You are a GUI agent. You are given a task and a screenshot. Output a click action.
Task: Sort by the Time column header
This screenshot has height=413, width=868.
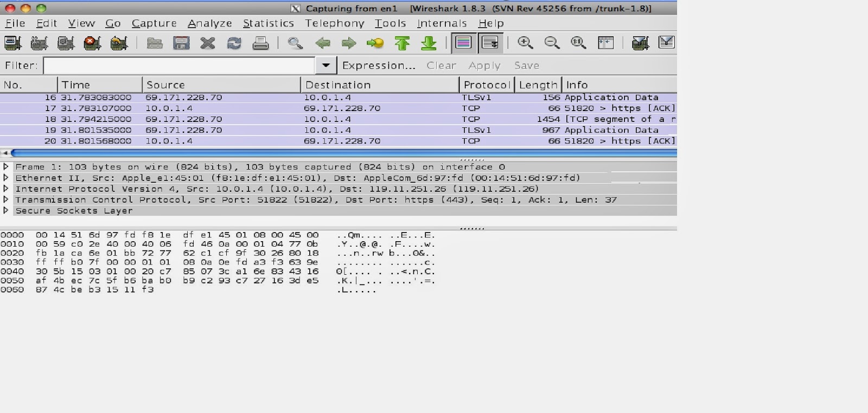(x=100, y=85)
